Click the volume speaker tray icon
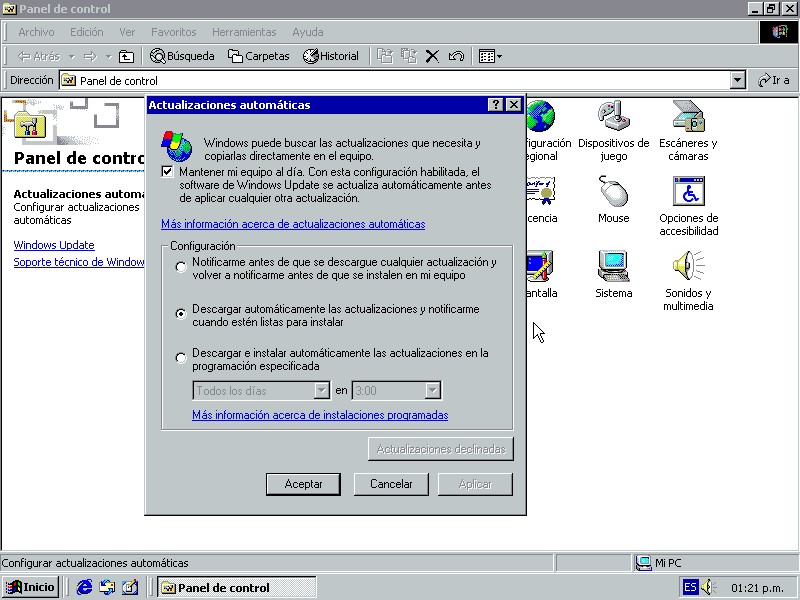 pos(708,587)
